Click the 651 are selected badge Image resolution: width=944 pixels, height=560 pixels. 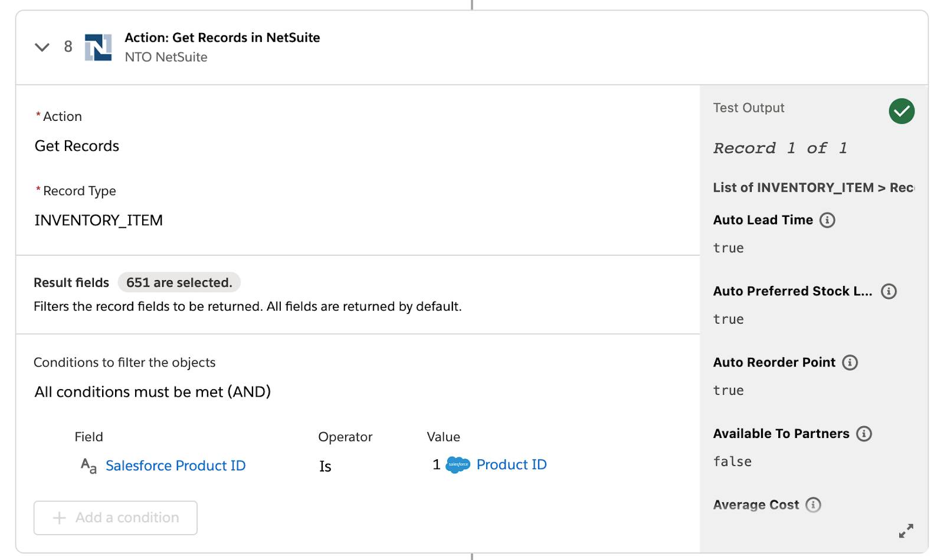179,282
